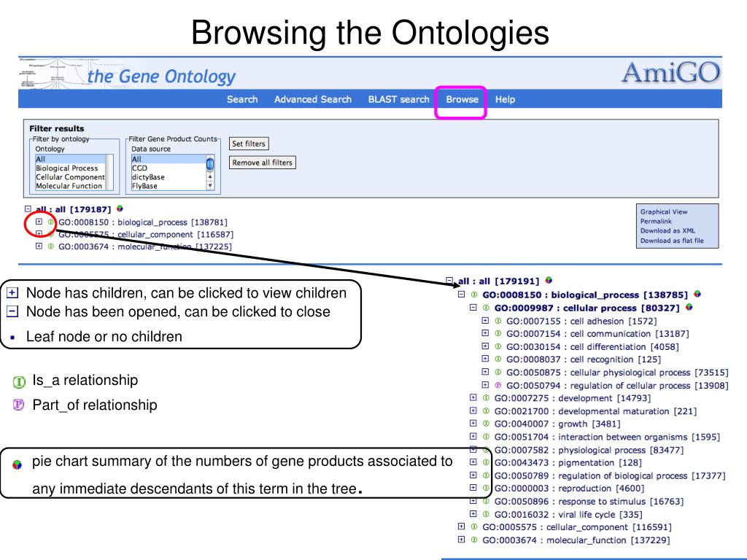Expand upper tree molecular_function [137225] node
This screenshot has height=560, width=747.
tap(39, 246)
